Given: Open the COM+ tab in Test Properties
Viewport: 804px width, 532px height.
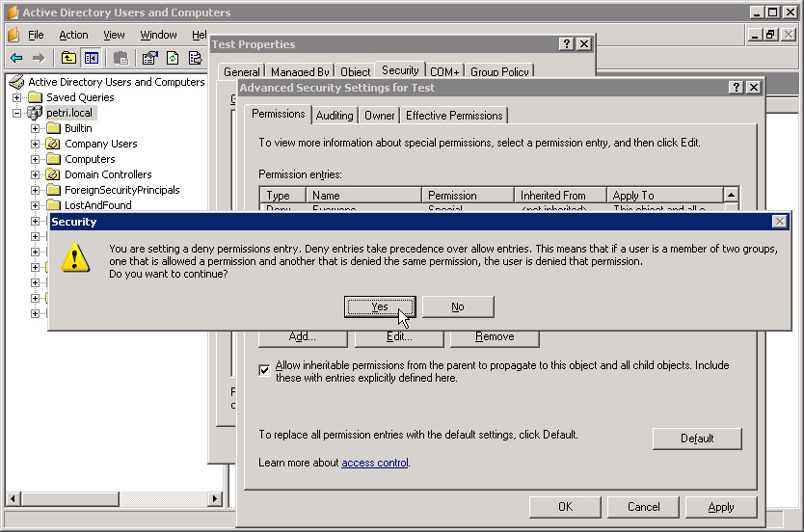Looking at the screenshot, I should 444,71.
